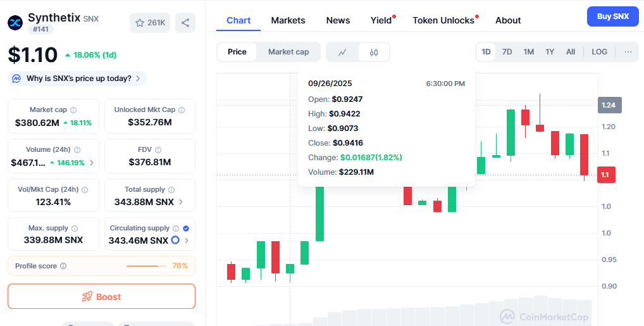Click the Buy SNX button
Screen dimensions: 644x326
pyautogui.click(x=612, y=16)
